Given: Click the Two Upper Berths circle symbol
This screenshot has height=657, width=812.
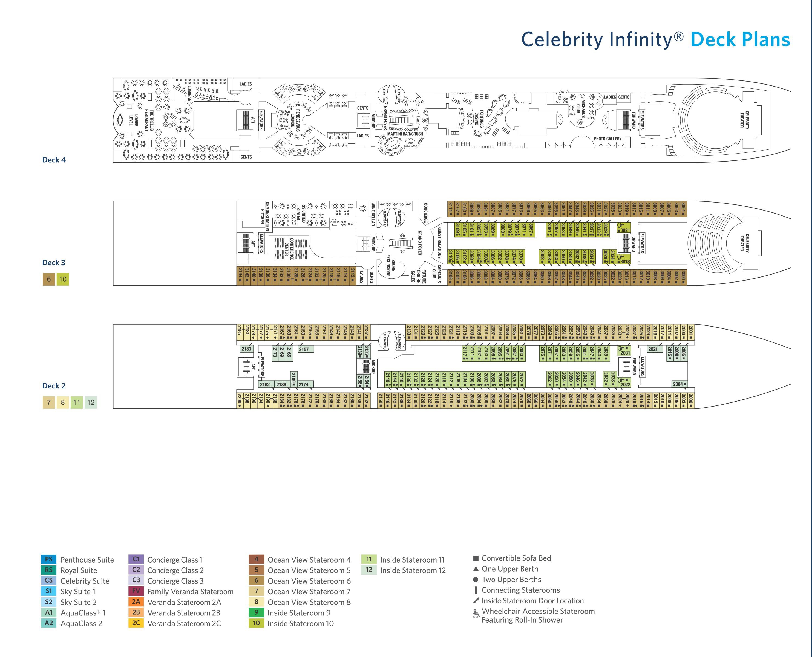Looking at the screenshot, I should click(476, 580).
